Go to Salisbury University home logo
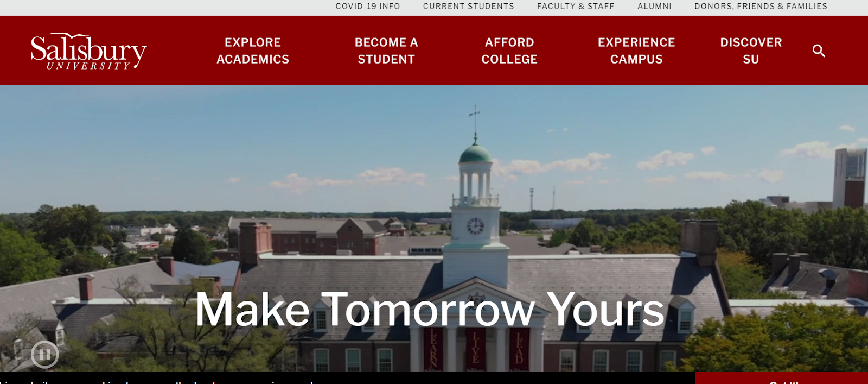The image size is (868, 384). (x=88, y=51)
